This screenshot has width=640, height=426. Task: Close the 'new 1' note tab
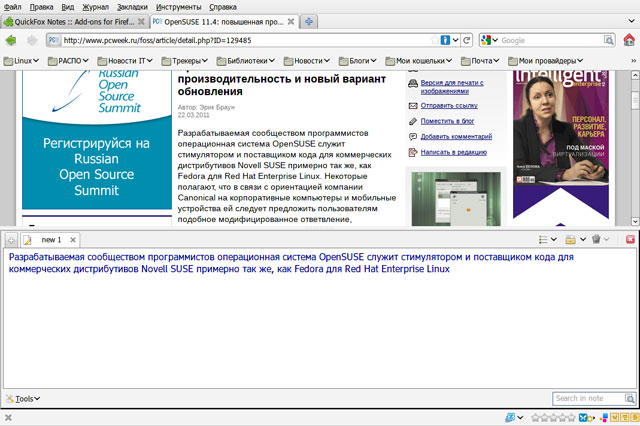pos(73,240)
